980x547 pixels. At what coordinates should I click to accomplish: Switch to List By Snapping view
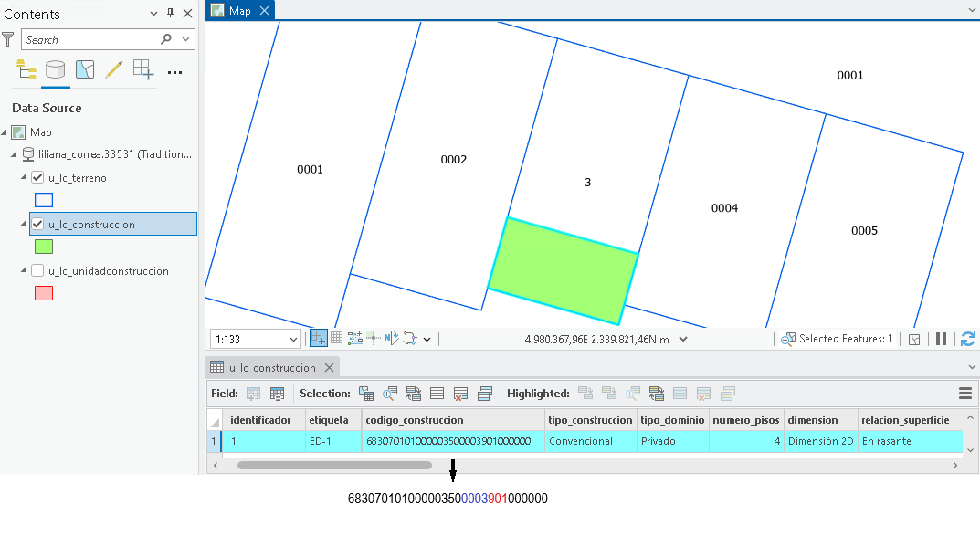(x=143, y=69)
